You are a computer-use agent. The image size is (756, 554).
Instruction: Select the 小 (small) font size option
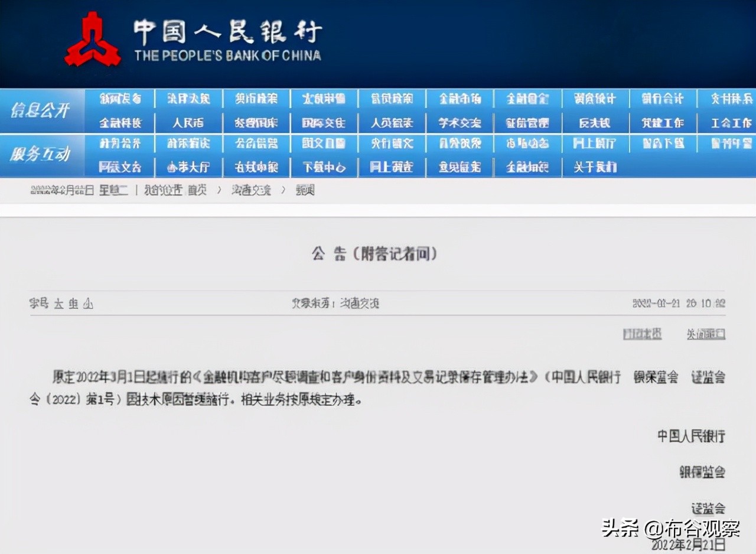click(87, 303)
